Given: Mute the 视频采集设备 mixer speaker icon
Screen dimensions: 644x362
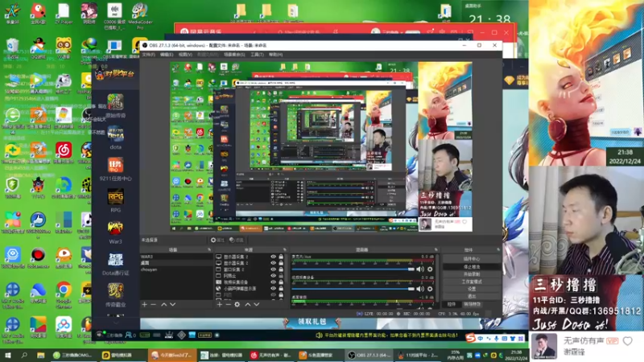Looking at the screenshot, I should (x=420, y=289).
